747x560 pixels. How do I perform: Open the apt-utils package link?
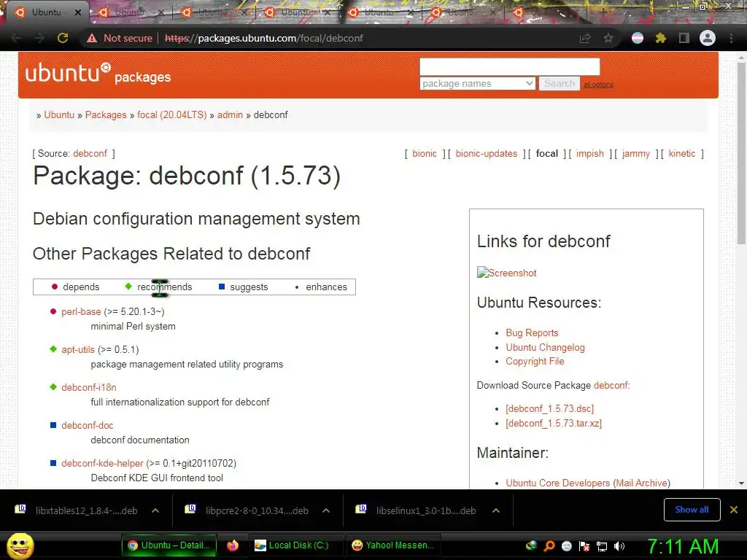(77, 349)
